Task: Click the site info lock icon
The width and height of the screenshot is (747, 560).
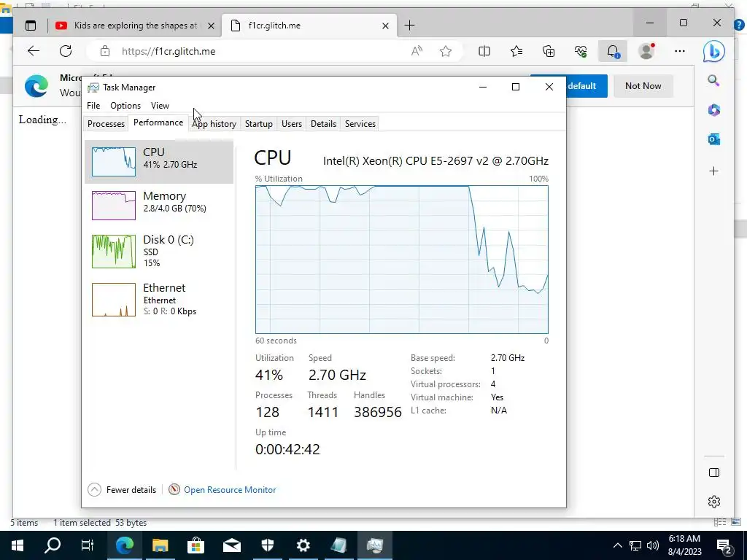Action: 105,52
